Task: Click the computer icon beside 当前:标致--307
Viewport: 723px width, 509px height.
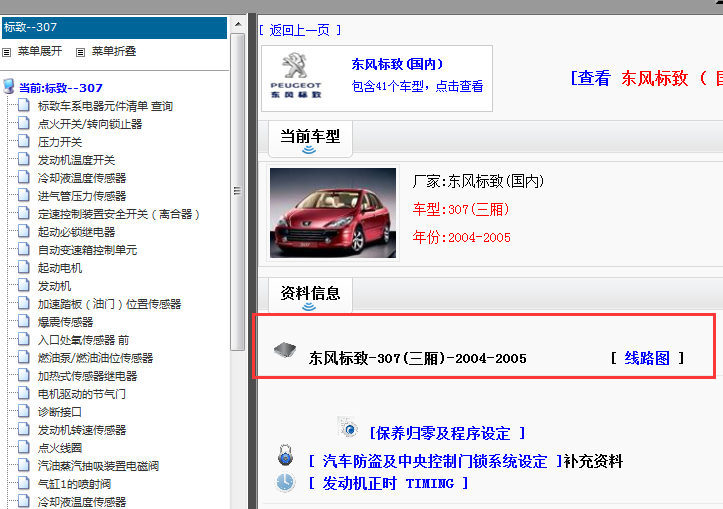Action: click(8, 86)
